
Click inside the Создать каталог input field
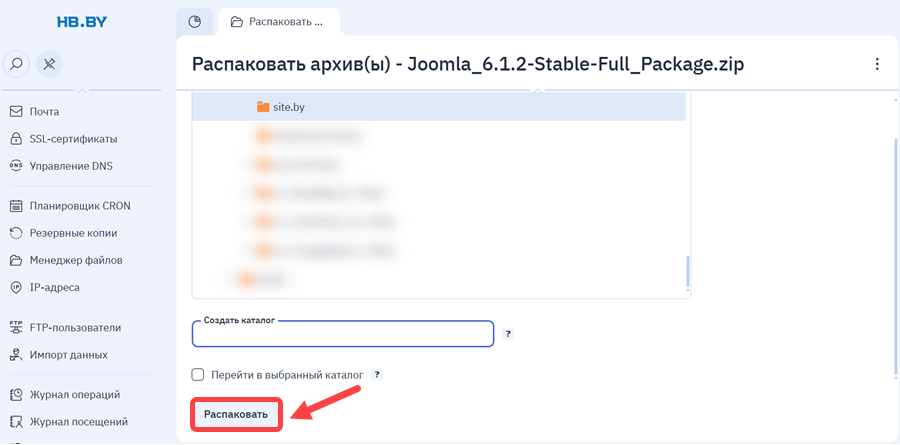[x=343, y=334]
